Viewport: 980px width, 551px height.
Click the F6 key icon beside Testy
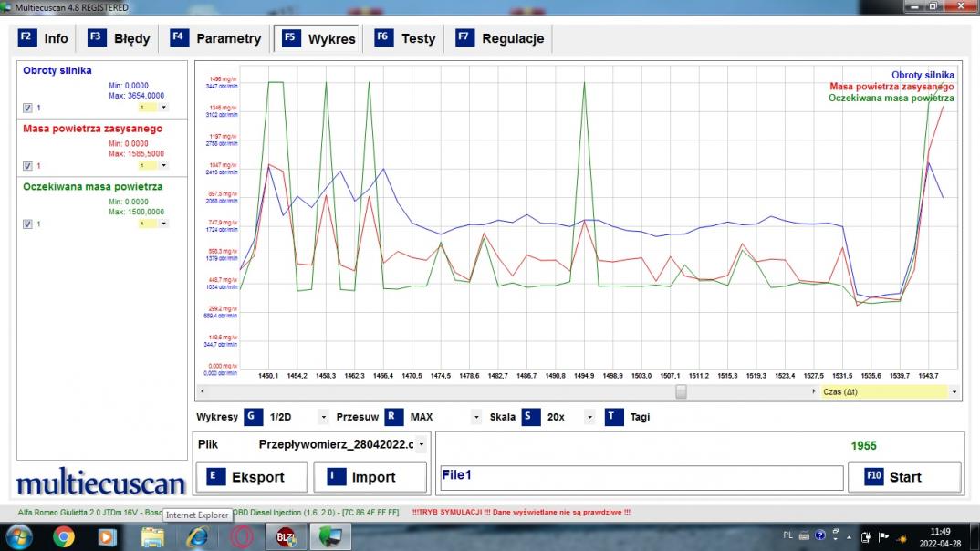383,38
